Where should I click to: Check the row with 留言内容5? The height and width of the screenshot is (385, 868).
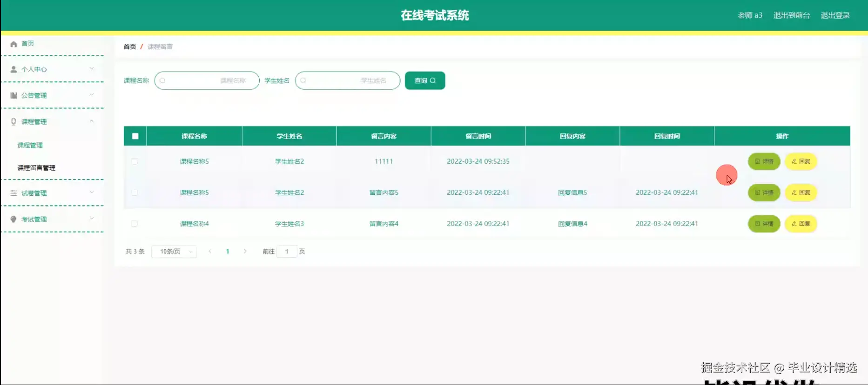tap(135, 192)
